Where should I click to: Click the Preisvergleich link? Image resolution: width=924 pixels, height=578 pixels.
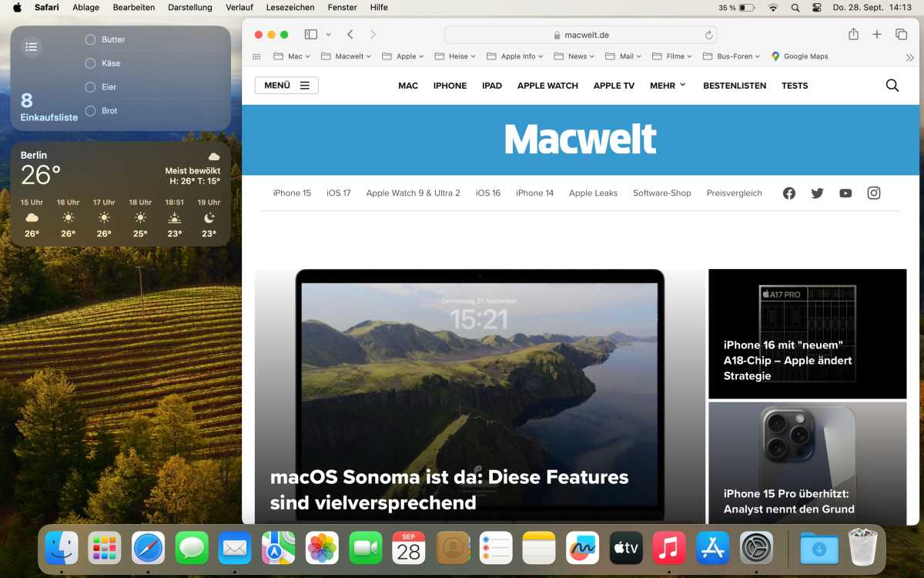tap(734, 193)
